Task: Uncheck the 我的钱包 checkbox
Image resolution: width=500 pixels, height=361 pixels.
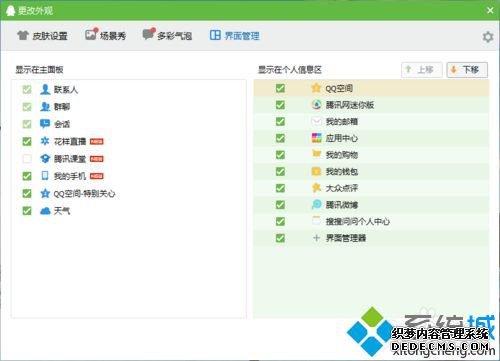Action: point(280,171)
